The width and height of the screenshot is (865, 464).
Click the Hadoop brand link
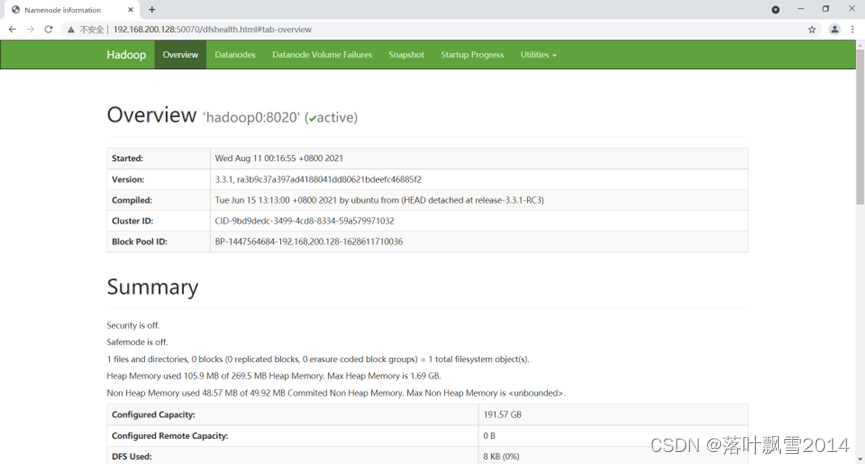[126, 55]
